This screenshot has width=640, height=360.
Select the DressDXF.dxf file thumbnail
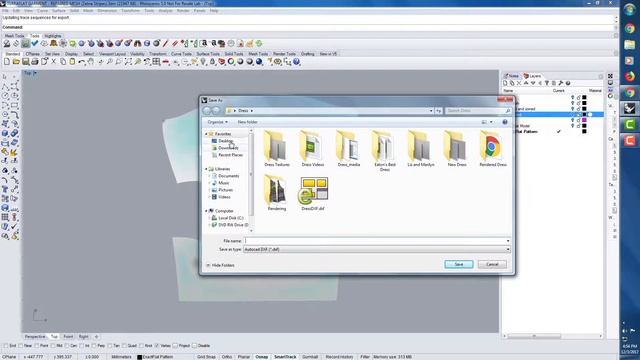[313, 194]
